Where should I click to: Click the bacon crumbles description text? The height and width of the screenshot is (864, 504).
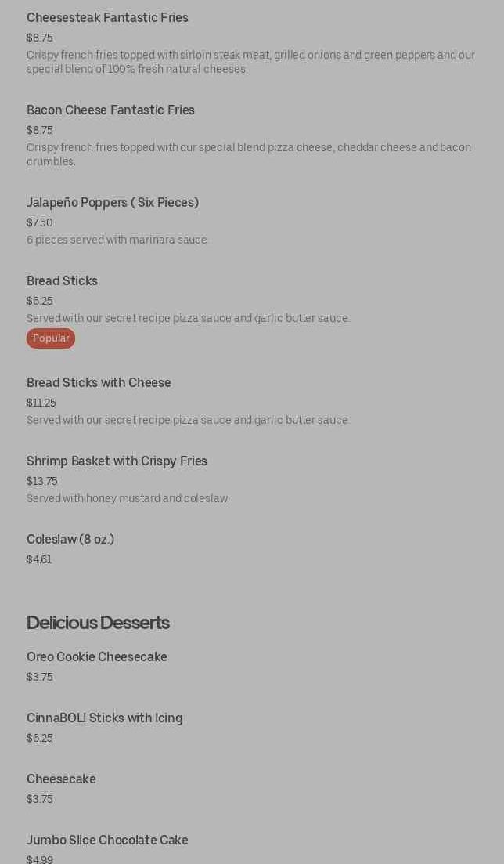click(x=248, y=154)
